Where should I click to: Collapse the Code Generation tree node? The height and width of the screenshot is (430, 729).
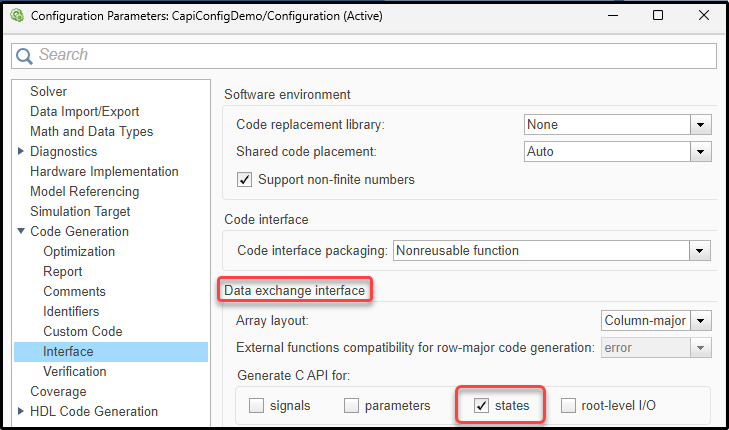[x=22, y=232]
